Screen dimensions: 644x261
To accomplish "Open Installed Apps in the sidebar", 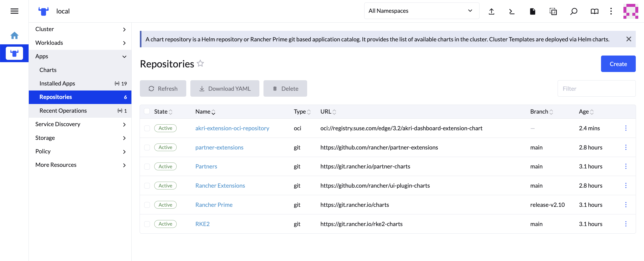I will click(x=57, y=83).
